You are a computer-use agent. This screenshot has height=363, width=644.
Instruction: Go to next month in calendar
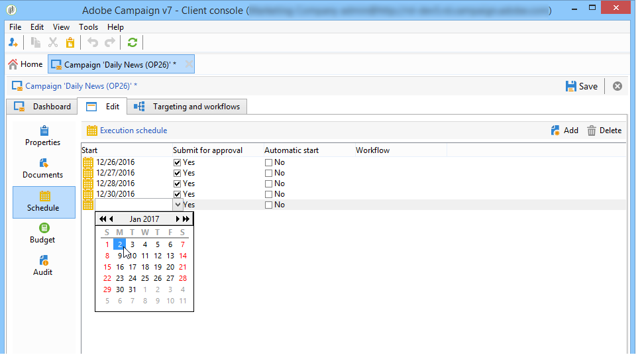[178, 219]
